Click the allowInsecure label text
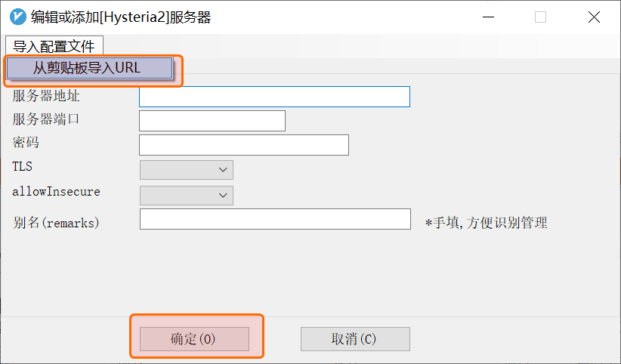This screenshot has width=621, height=364. pos(56,192)
